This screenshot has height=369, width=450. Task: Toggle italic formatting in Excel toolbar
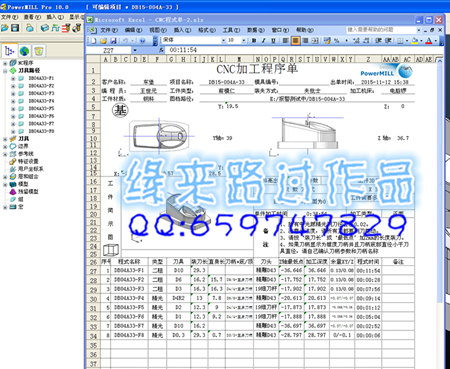[264, 41]
